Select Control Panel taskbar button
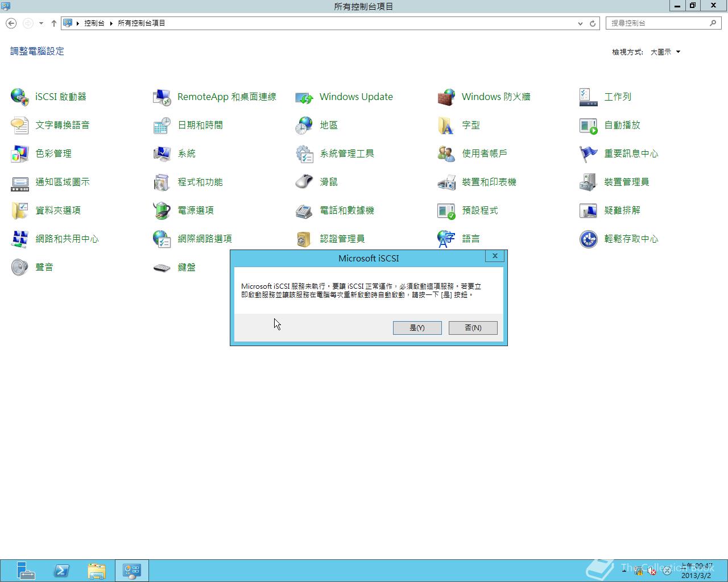 click(132, 571)
